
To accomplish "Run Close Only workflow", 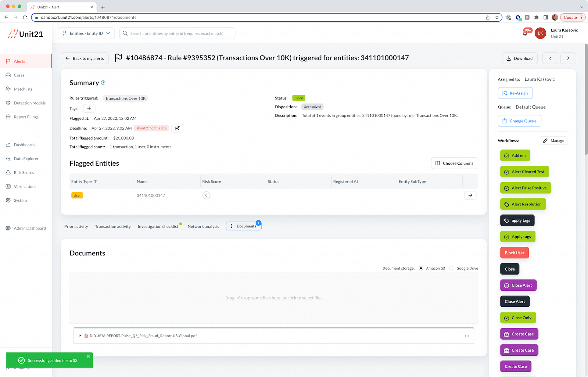I will (518, 318).
